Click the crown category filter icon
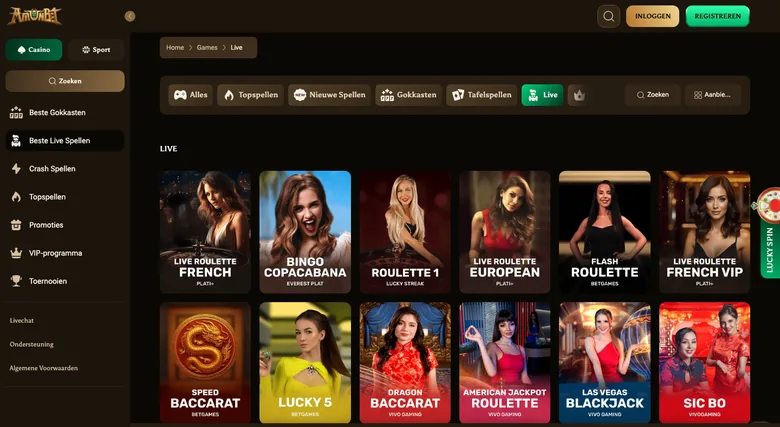The image size is (780, 427). coord(579,95)
